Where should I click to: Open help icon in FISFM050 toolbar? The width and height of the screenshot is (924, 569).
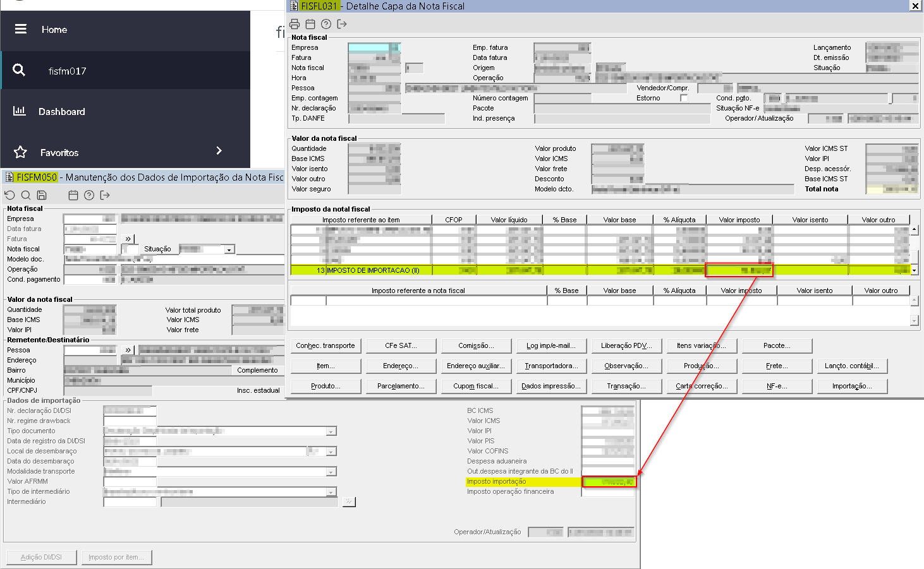89,195
